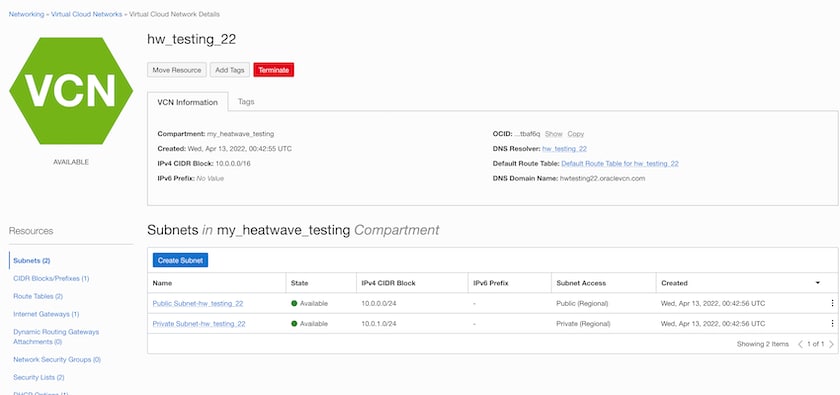
Task: Click 10.0.1.0/24 CIDR cell
Action: pyautogui.click(x=378, y=324)
